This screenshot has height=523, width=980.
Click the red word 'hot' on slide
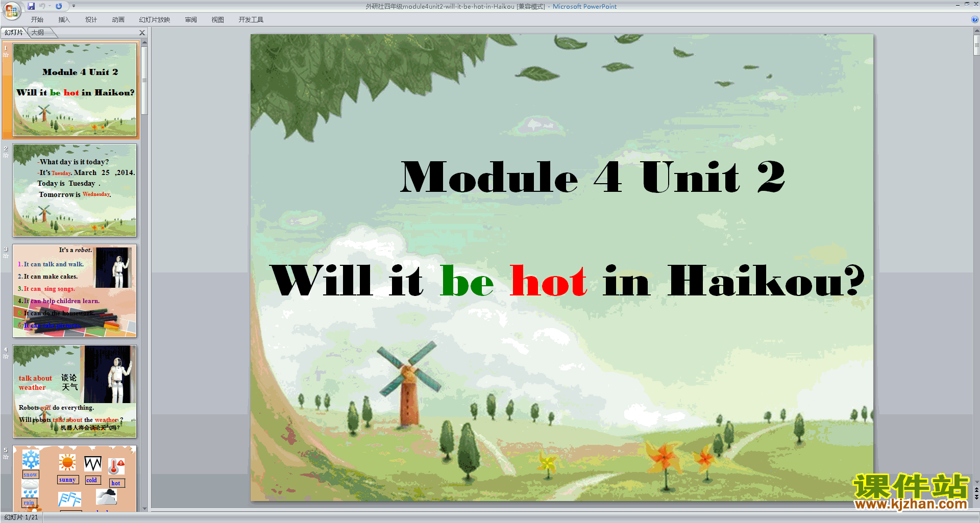549,281
